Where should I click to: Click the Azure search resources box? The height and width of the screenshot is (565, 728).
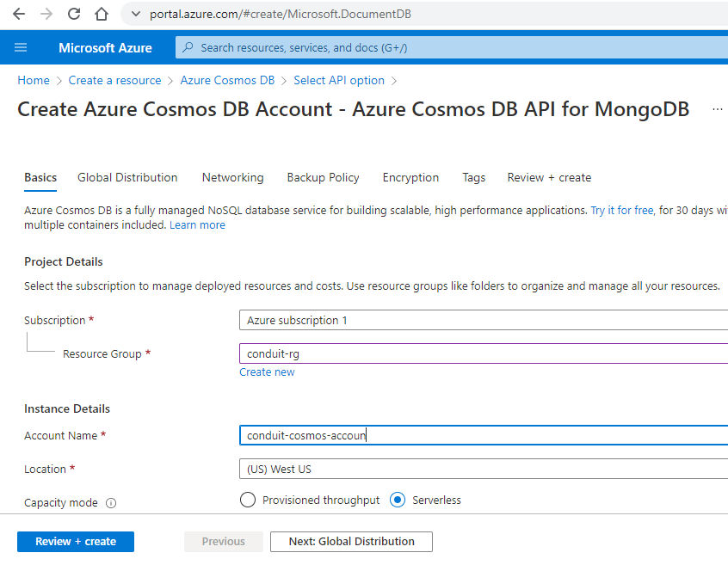[451, 47]
